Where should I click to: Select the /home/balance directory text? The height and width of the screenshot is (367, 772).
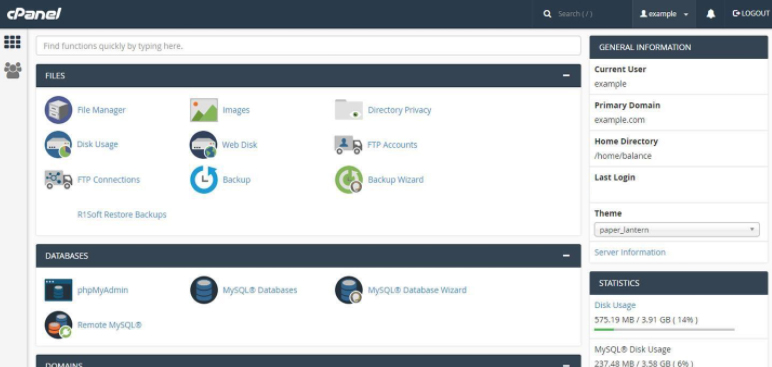pyautogui.click(x=622, y=156)
